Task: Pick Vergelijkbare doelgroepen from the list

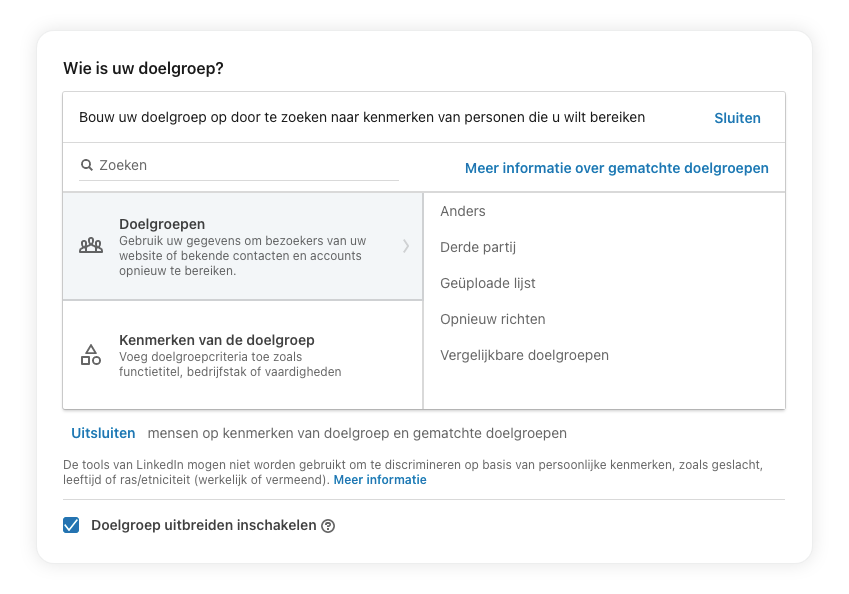Action: point(525,355)
